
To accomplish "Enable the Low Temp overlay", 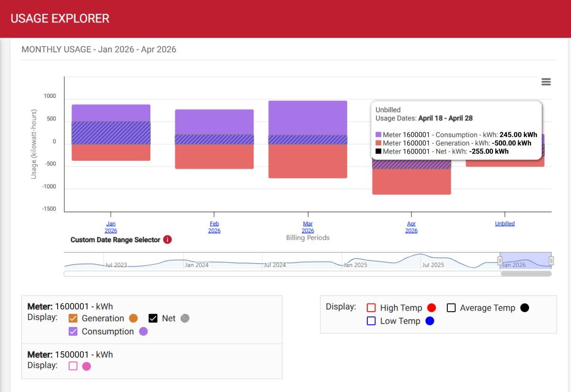I will tap(372, 321).
